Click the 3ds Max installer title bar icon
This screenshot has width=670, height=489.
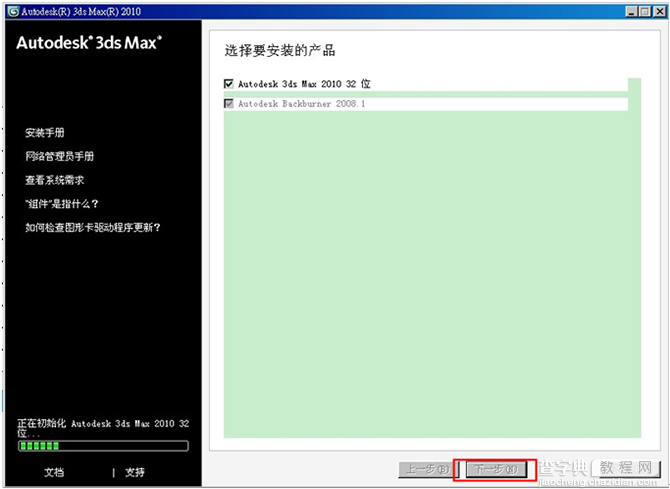point(14,12)
